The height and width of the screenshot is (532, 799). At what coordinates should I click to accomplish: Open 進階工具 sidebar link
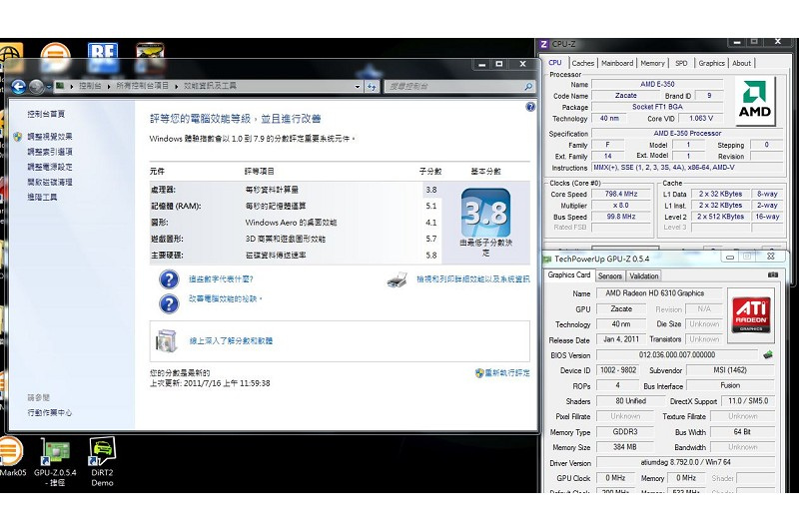(x=42, y=197)
